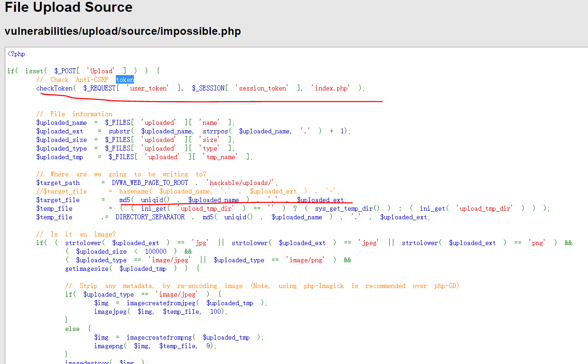The width and height of the screenshot is (588, 364).
Task: Click the 'jpeg' extension string literal
Action: pos(369,243)
